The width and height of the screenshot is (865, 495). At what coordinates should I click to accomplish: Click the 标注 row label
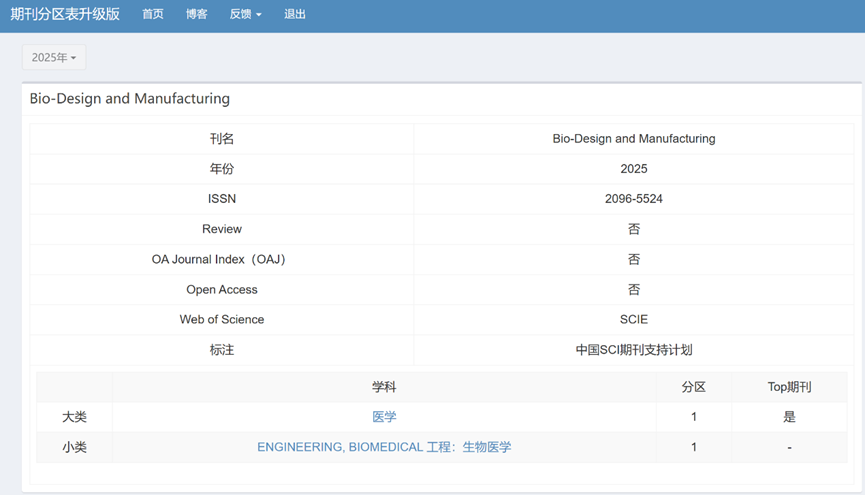[x=222, y=350]
